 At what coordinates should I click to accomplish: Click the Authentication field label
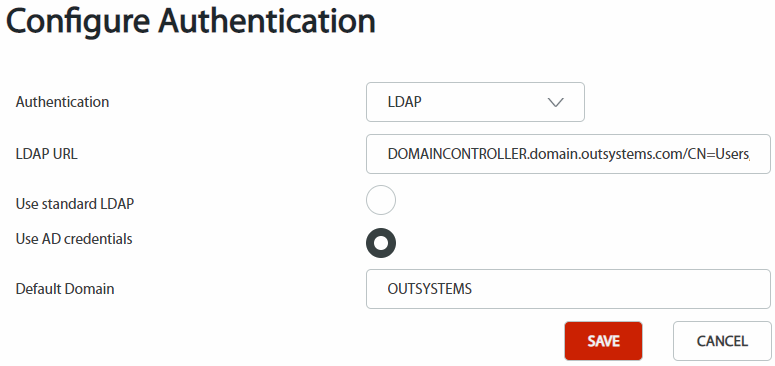tap(62, 102)
